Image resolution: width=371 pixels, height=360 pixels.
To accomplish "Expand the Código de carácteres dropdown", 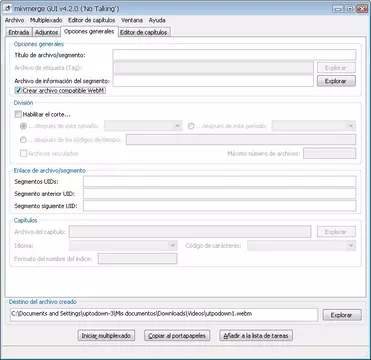I will [x=301, y=246].
